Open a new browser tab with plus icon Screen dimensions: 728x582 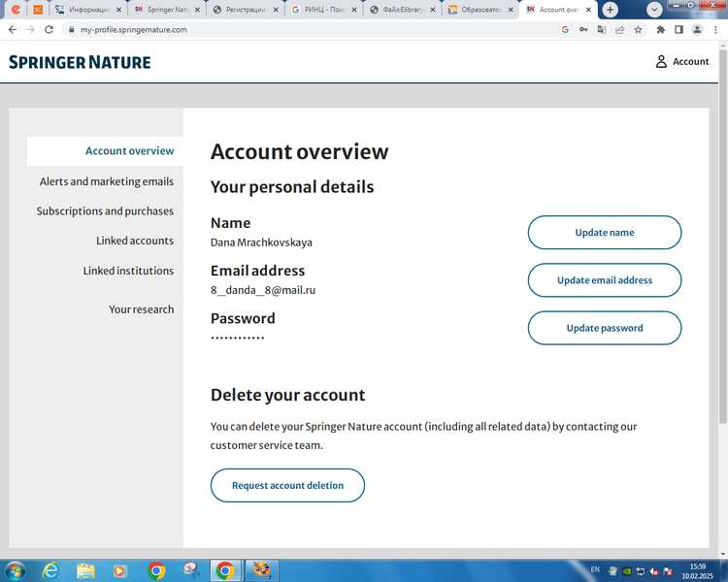point(610,9)
